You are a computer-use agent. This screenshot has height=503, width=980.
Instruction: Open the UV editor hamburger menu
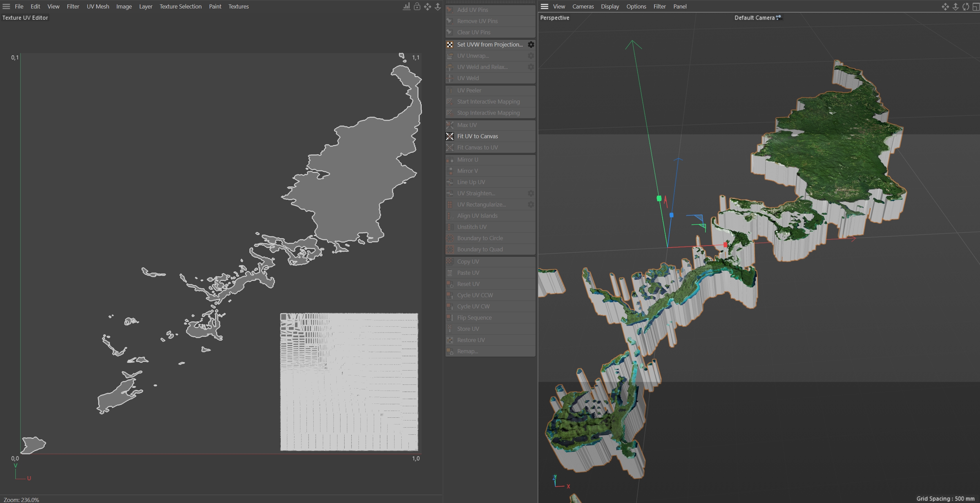point(6,6)
